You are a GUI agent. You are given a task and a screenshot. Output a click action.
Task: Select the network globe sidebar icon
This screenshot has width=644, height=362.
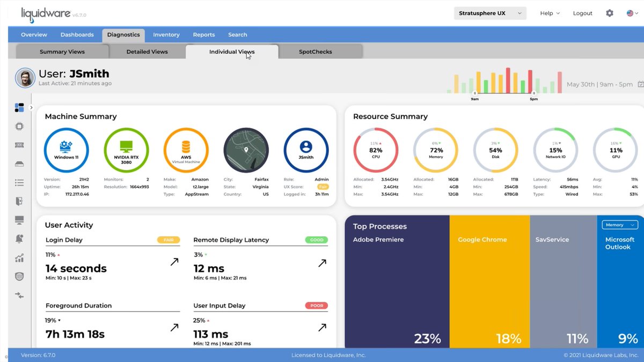[19, 277]
